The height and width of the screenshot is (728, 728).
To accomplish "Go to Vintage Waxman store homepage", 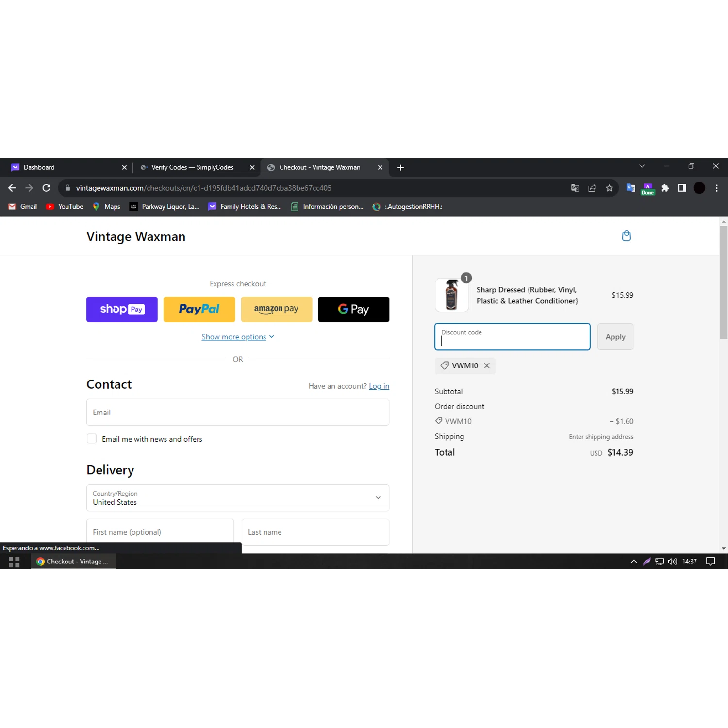I will pyautogui.click(x=136, y=236).
